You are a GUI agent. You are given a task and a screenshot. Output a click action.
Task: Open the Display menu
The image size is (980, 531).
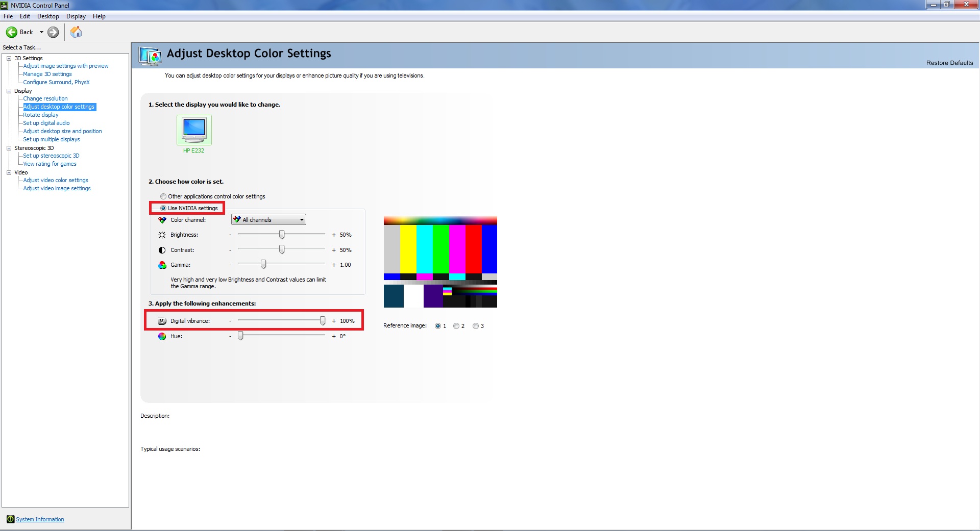tap(76, 16)
